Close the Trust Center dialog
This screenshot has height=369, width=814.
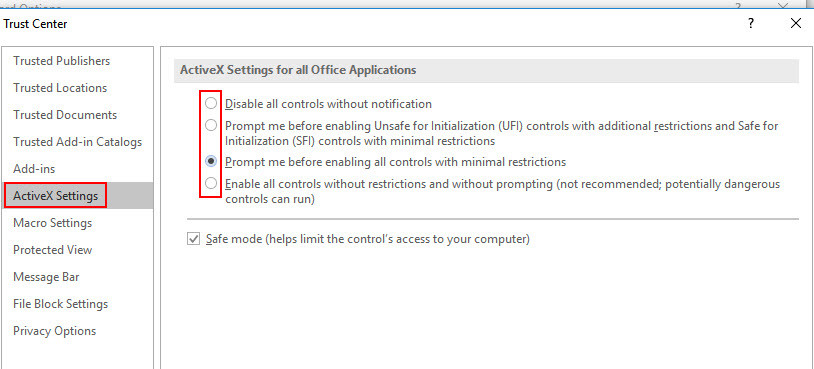click(796, 23)
